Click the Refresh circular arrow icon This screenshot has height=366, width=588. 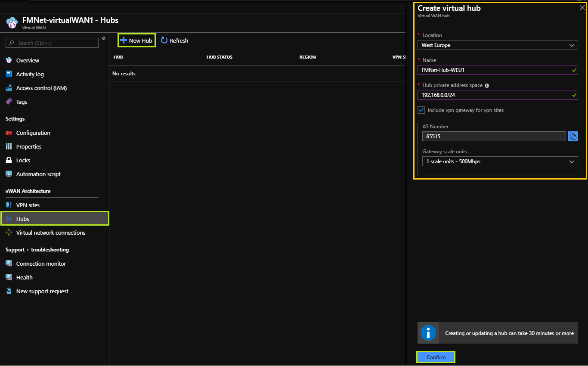click(164, 40)
